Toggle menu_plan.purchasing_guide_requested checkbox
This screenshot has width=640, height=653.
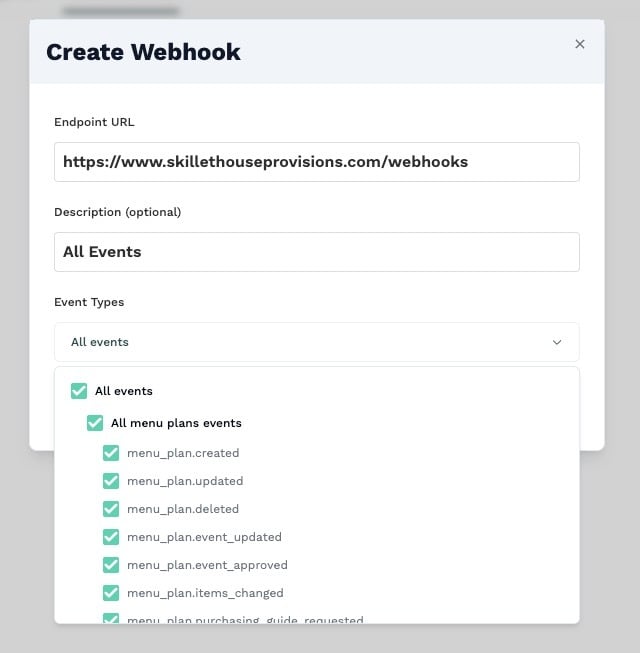[x=111, y=618]
